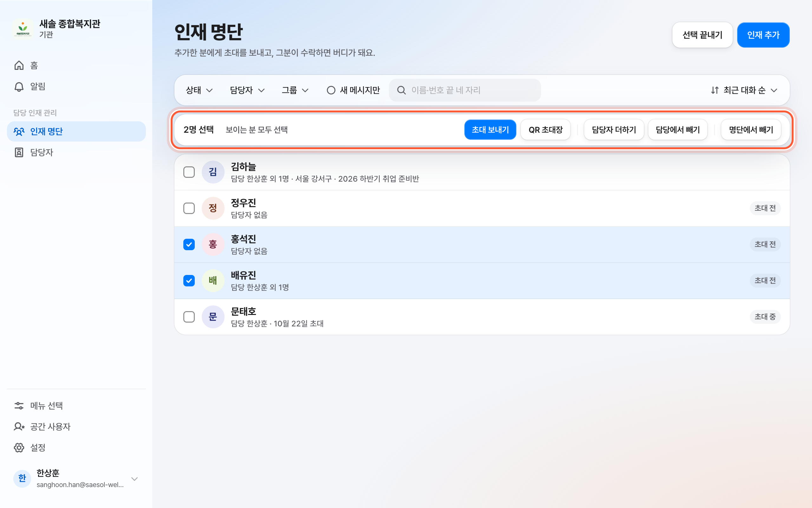Check the box for 김하늘
This screenshot has width=812, height=508.
(x=189, y=172)
